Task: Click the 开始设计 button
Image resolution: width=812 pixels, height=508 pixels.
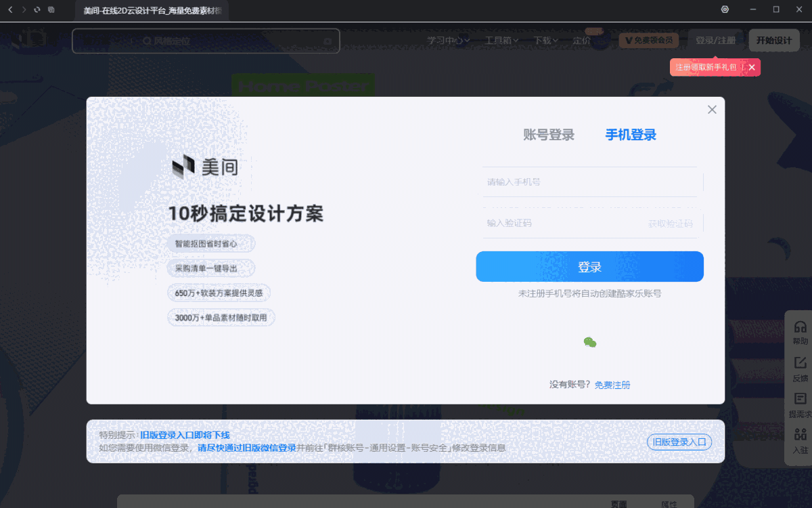Action: (x=773, y=40)
